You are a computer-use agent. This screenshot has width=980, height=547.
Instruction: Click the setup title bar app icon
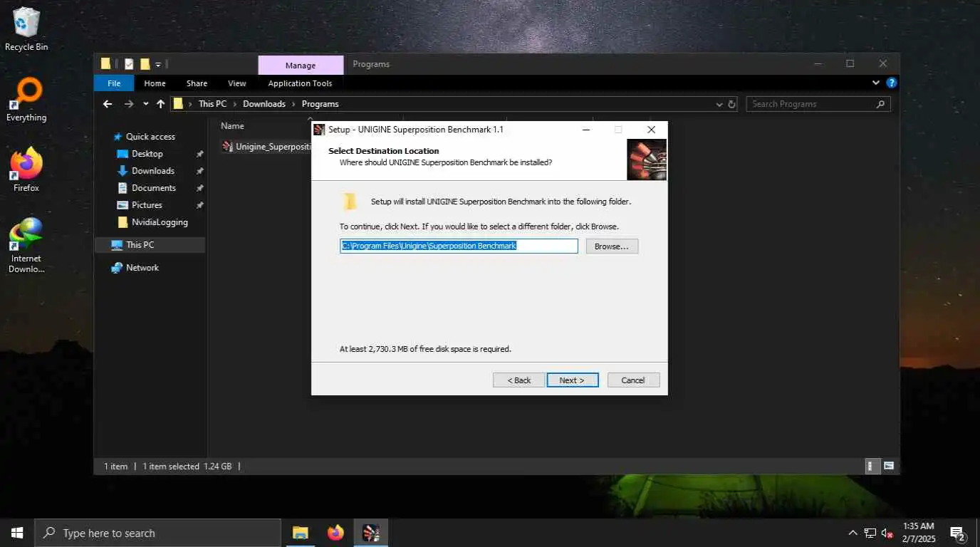[319, 130]
